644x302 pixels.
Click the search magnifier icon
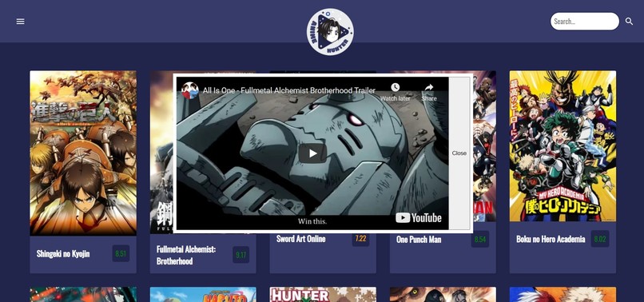pyautogui.click(x=629, y=22)
